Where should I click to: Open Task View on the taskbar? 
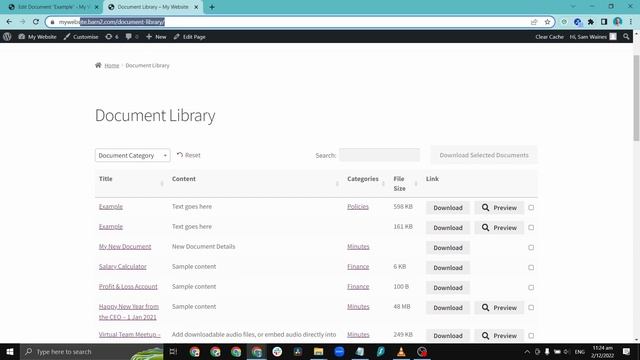click(x=173, y=351)
